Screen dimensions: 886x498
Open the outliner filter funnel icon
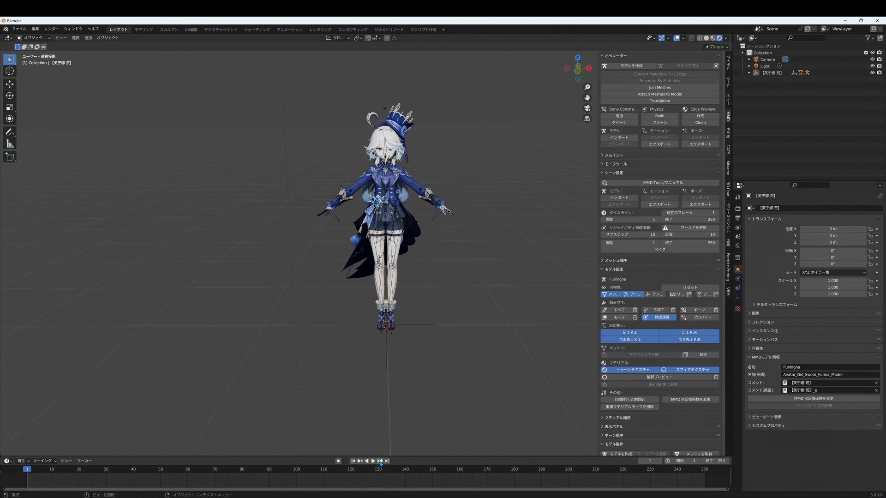[868, 38]
